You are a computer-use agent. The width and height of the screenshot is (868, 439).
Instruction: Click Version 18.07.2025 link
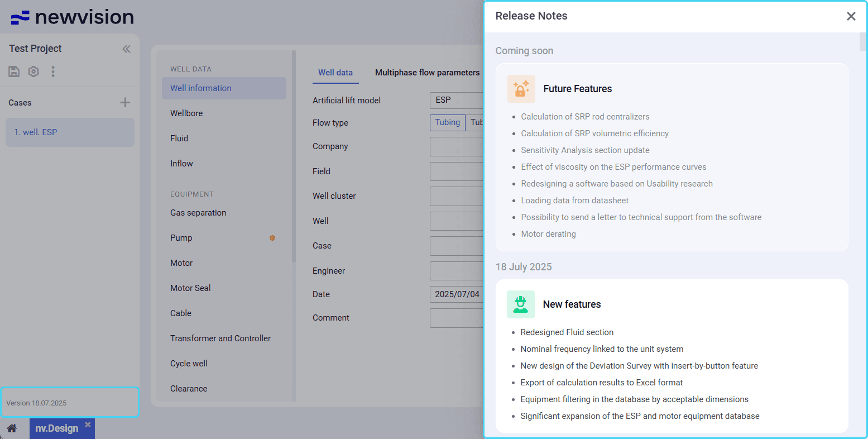click(36, 403)
